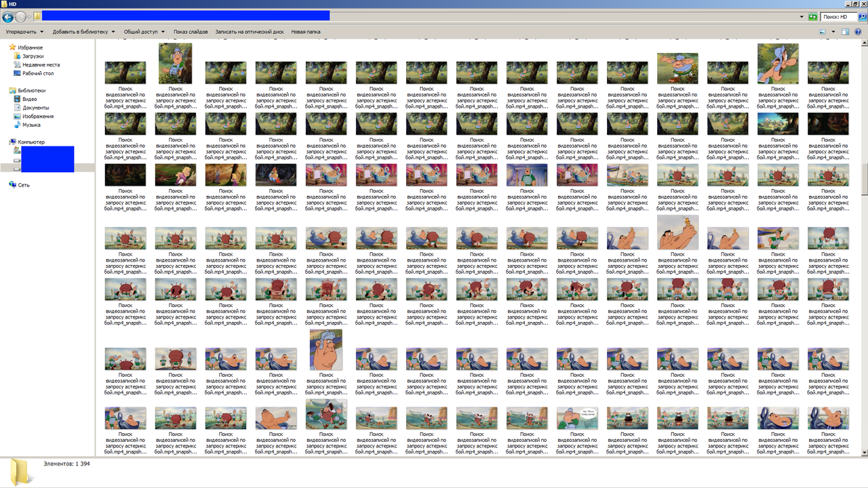Screen dimensions: 868x488
Task: Select the thumbnail of the blonde woman in pink
Action: (175, 175)
